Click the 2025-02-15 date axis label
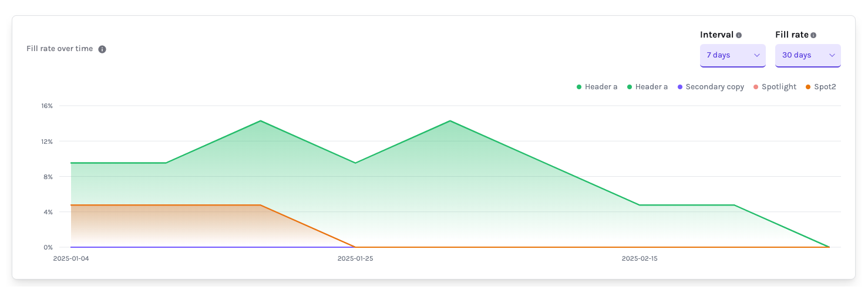Image resolution: width=868 pixels, height=293 pixels. coord(640,258)
